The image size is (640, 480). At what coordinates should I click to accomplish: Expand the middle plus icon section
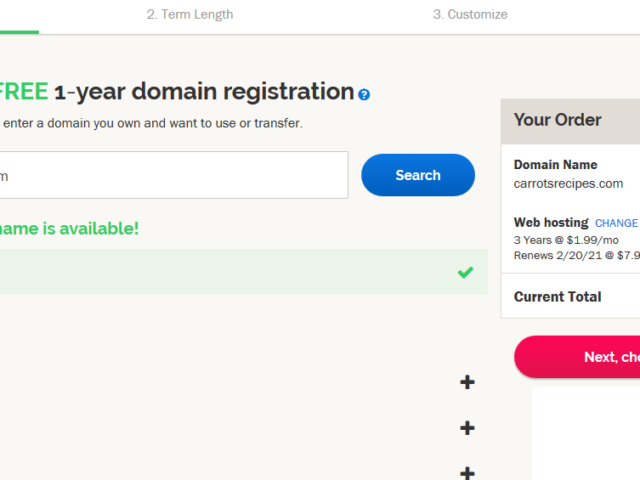[x=467, y=428]
